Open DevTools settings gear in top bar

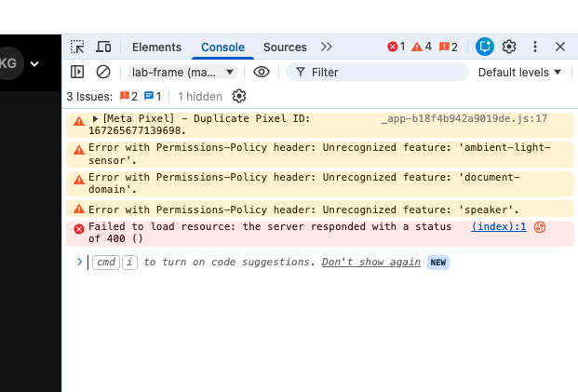pyautogui.click(x=509, y=47)
